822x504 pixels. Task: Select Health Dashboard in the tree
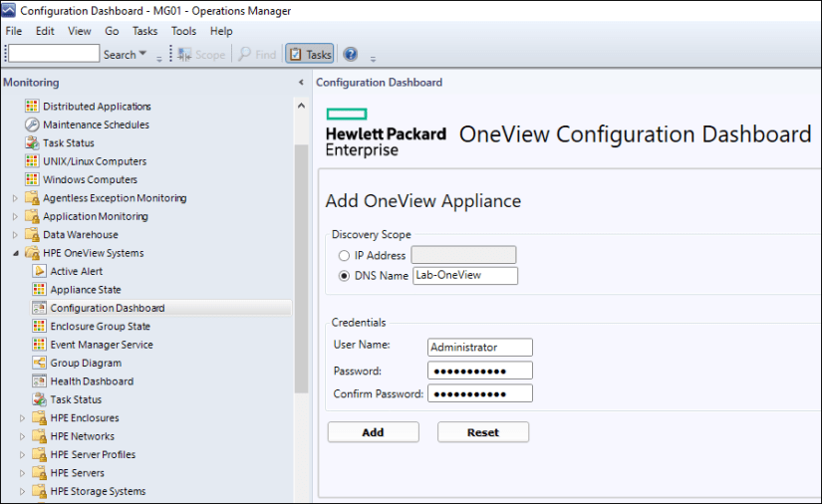[92, 381]
